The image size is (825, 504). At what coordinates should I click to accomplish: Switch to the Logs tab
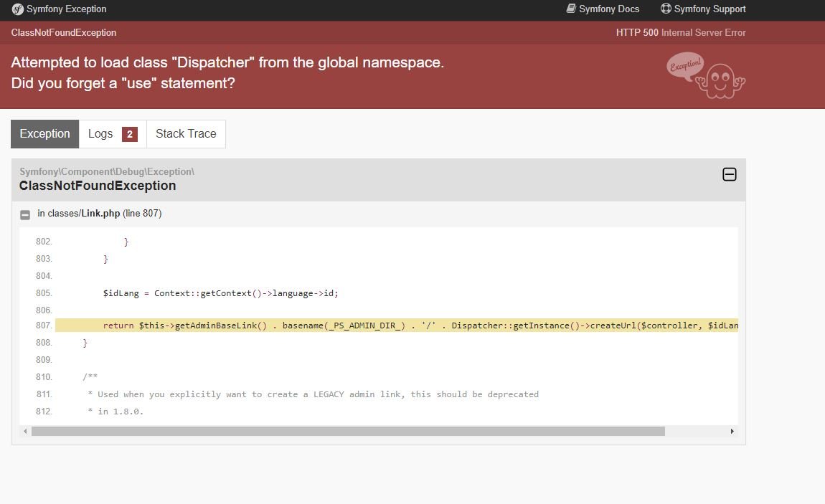point(113,134)
